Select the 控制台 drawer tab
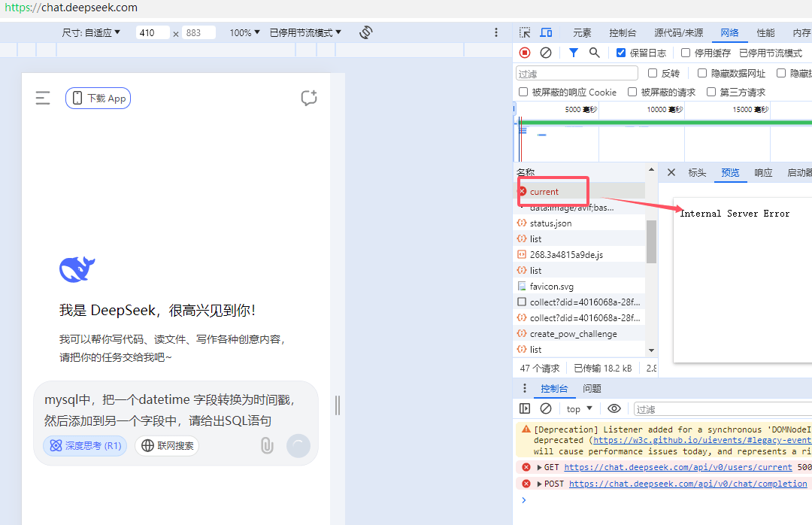 point(554,389)
